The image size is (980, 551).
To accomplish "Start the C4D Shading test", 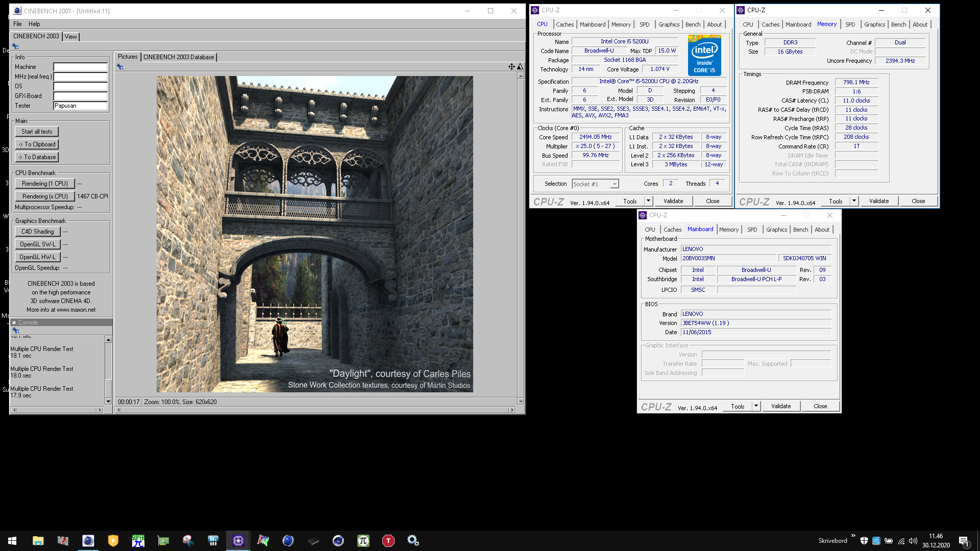I will [38, 232].
